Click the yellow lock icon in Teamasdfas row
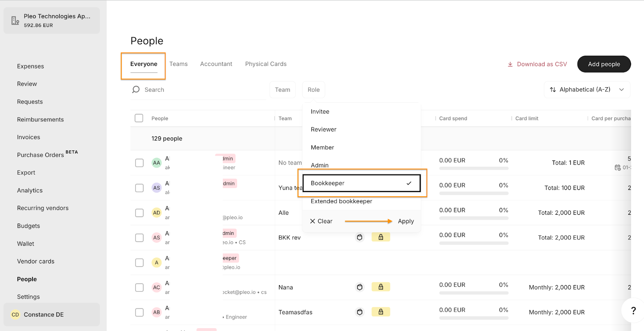 point(380,312)
